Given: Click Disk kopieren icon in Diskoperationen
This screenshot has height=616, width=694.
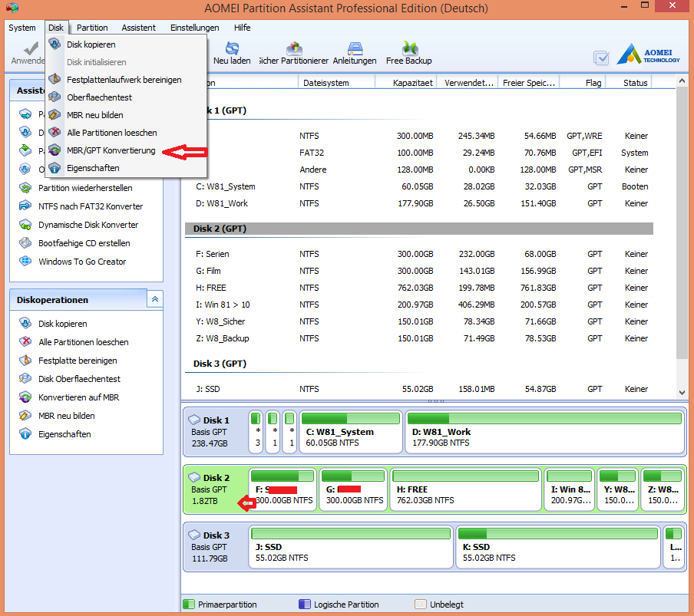Looking at the screenshot, I should [x=25, y=323].
